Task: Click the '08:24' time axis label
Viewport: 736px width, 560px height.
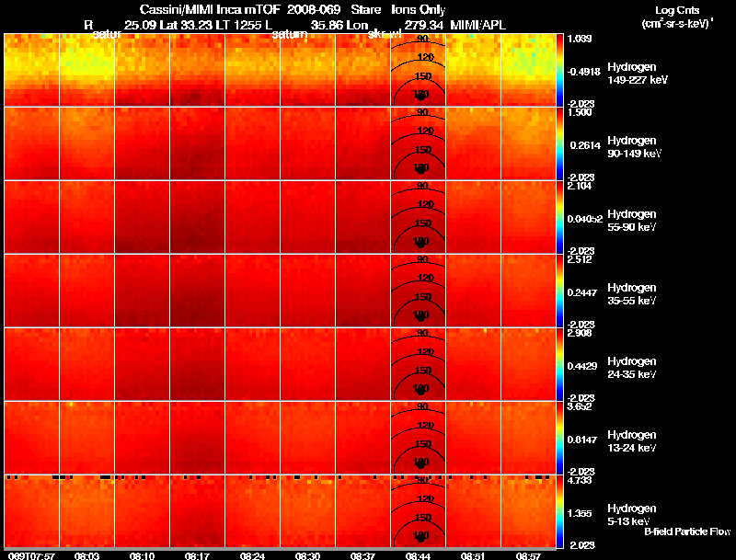Action: (x=252, y=555)
